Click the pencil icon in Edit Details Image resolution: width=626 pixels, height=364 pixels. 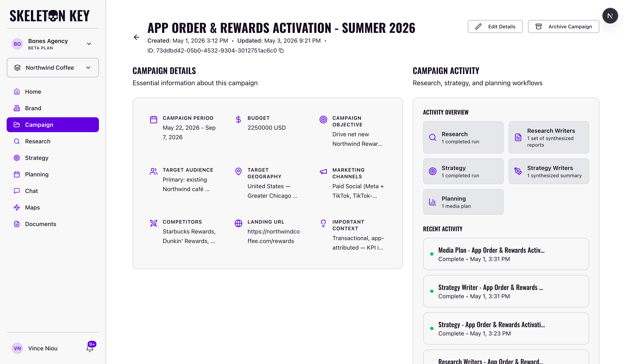tap(478, 26)
